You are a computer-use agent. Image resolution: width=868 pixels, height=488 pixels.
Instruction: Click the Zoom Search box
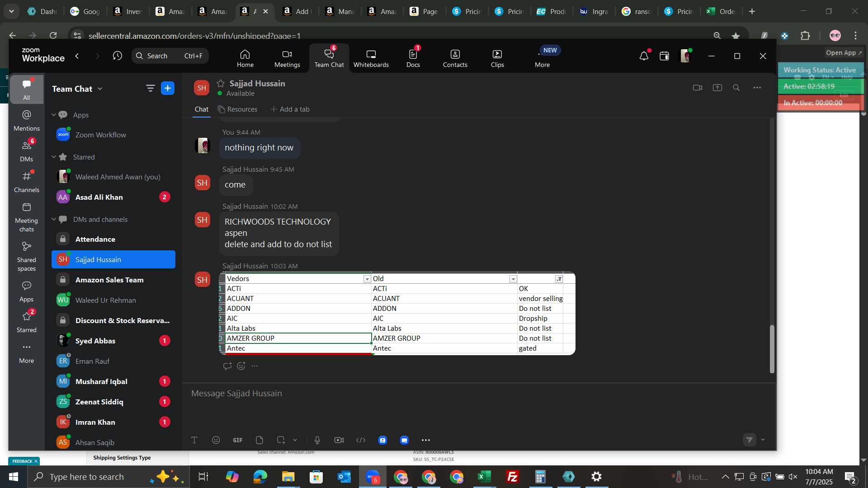click(x=170, y=56)
